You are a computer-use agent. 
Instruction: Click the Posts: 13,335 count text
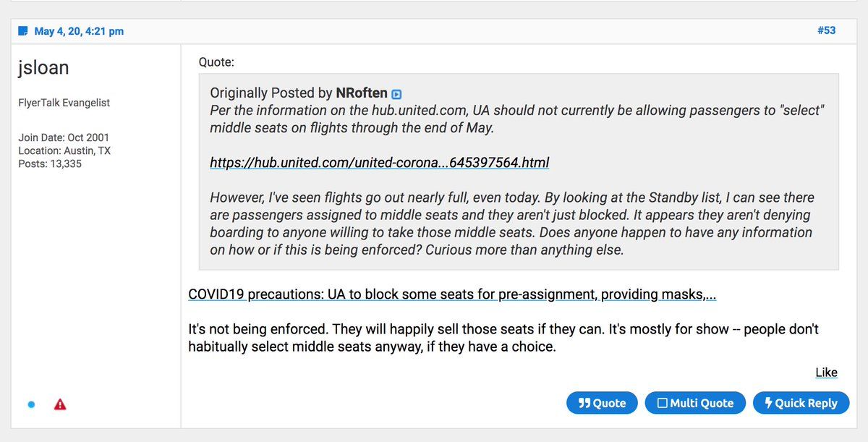click(x=51, y=164)
